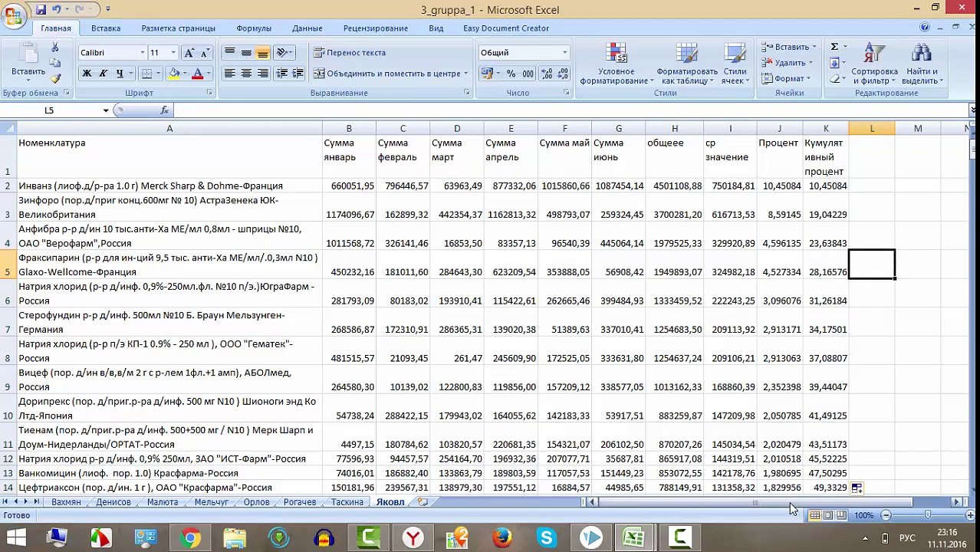The height and width of the screenshot is (552, 980).
Task: Decrease font size with small A
Action: coord(205,53)
